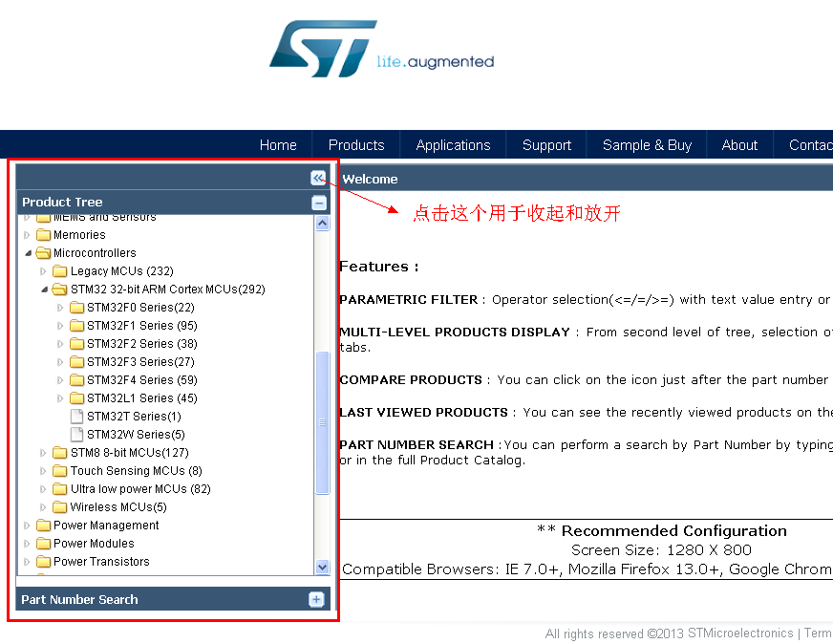Click the STM32F2 Series folder icon
Screen dimensions: 833x644
[x=77, y=344]
